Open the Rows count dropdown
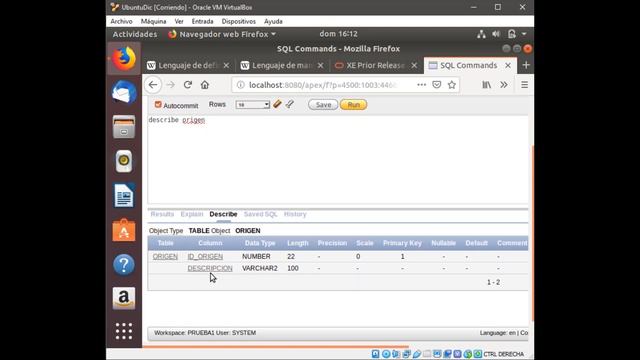 253,105
